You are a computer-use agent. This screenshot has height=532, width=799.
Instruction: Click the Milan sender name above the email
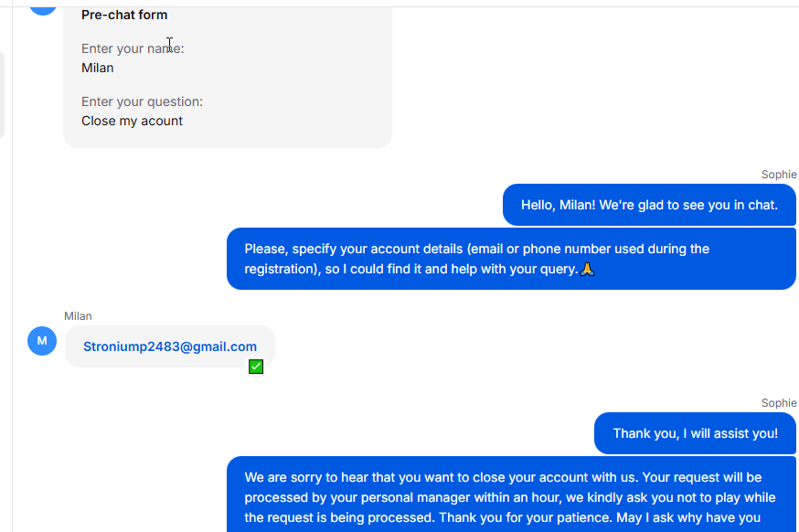78,316
